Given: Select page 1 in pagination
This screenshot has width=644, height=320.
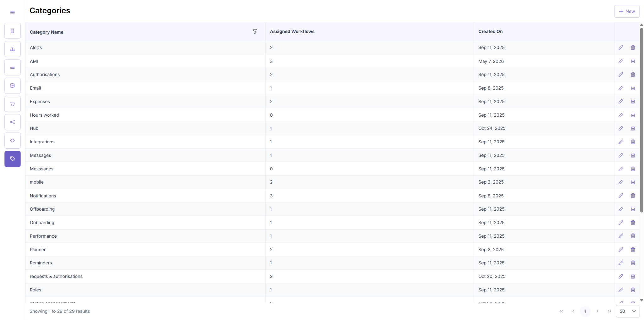Looking at the screenshot, I should [585, 311].
